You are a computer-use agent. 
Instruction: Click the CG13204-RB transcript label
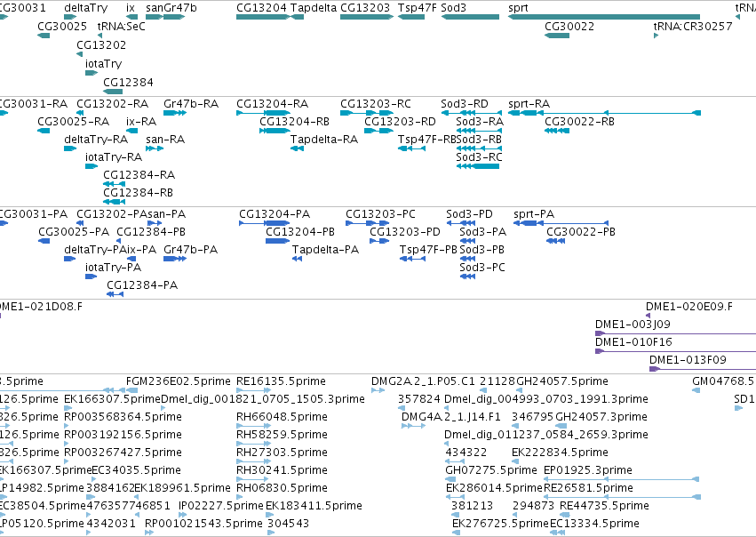(295, 122)
